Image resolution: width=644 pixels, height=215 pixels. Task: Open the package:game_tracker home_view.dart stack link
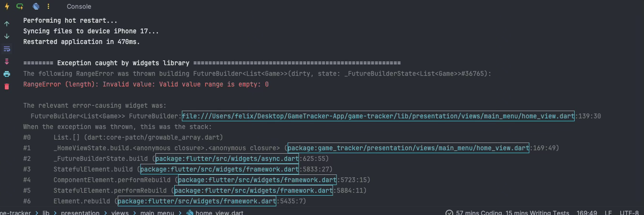click(408, 148)
